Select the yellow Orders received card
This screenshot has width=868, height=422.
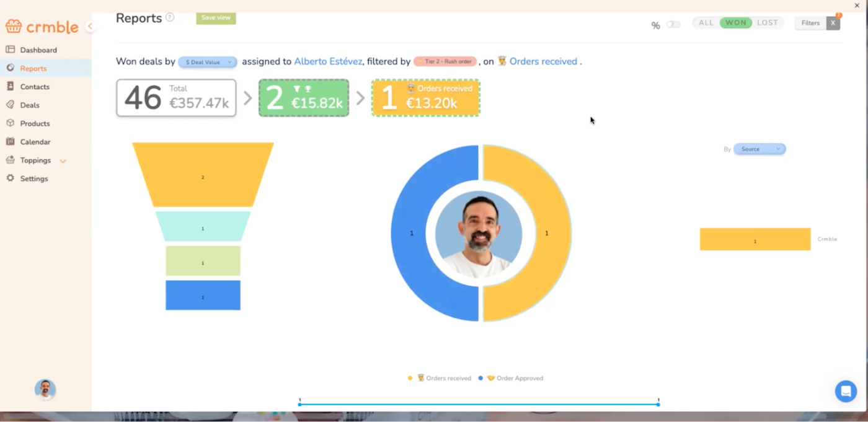425,98
